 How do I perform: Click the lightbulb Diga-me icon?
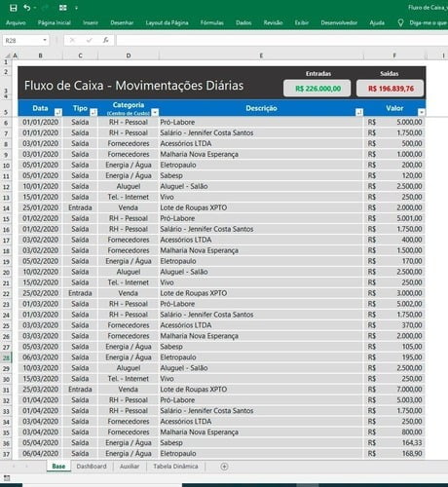coord(400,22)
